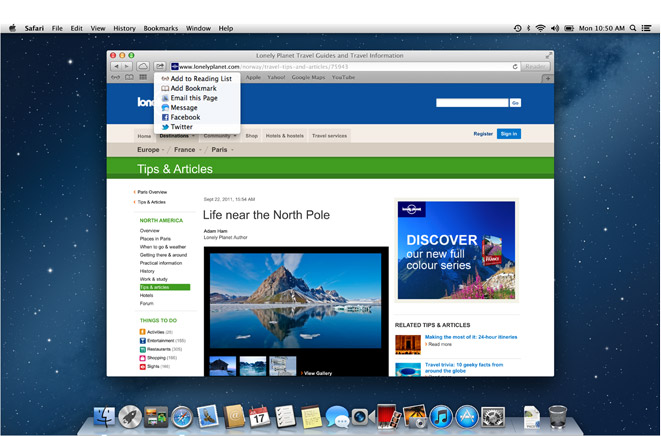The image size is (661, 436).
Task: Open Notification Center list icon in menu bar
Action: point(646,28)
